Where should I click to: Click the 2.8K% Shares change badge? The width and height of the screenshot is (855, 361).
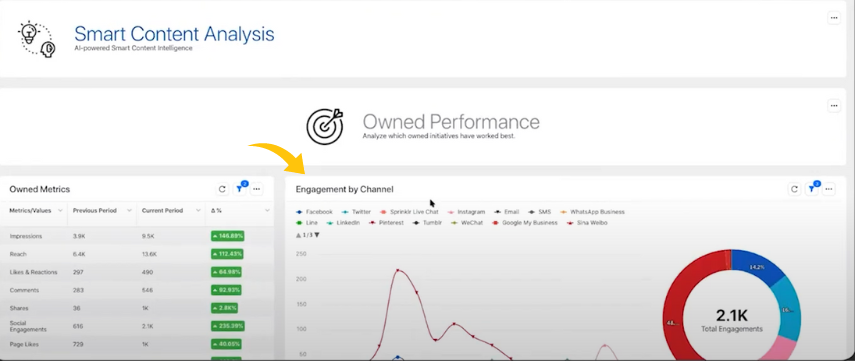(x=224, y=308)
